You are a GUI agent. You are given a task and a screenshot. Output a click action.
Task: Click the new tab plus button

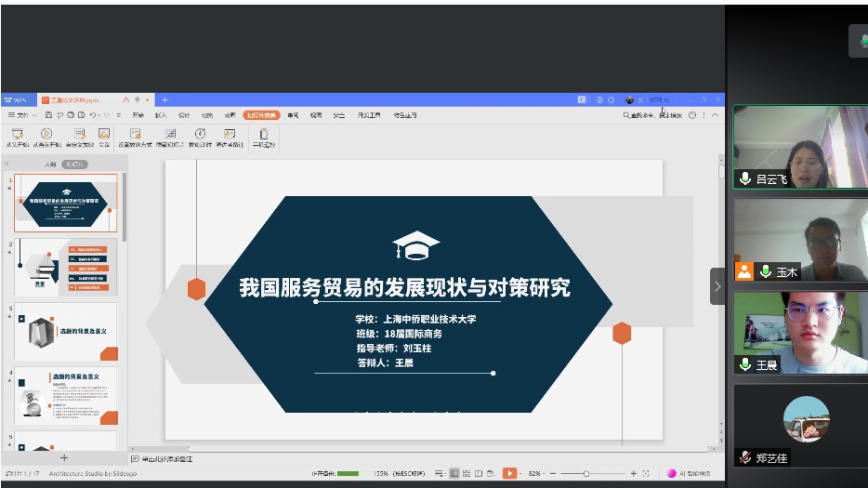pos(165,99)
